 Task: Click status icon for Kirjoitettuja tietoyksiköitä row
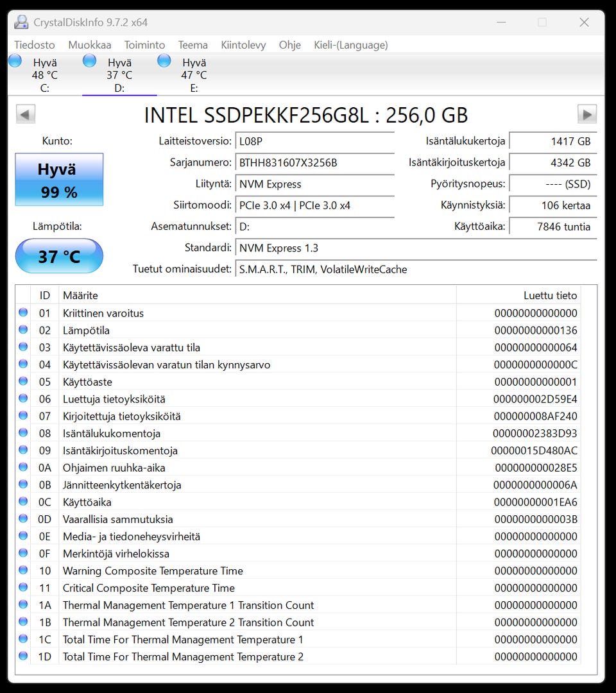click(23, 415)
